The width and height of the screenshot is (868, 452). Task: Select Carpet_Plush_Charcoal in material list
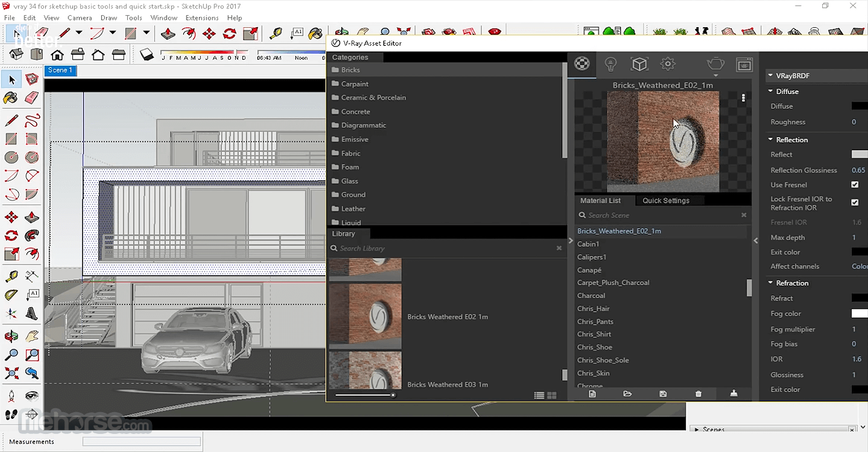pos(613,282)
